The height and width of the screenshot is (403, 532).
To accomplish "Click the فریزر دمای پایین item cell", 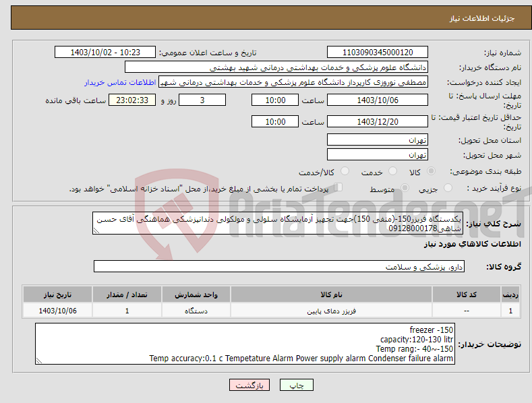I will click(331, 311).
